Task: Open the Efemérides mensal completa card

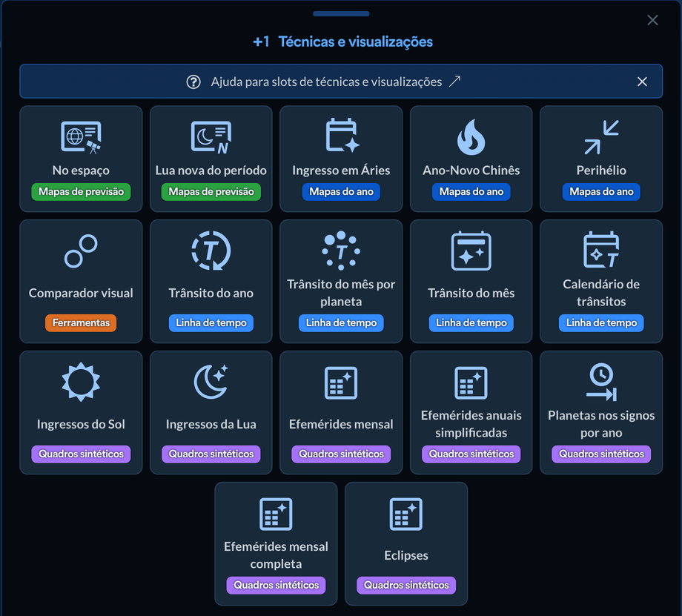Action: tap(276, 543)
